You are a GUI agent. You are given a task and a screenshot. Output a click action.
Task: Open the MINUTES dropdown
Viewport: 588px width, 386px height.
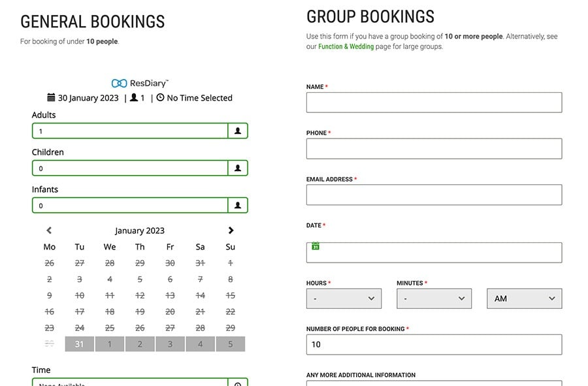coord(434,298)
